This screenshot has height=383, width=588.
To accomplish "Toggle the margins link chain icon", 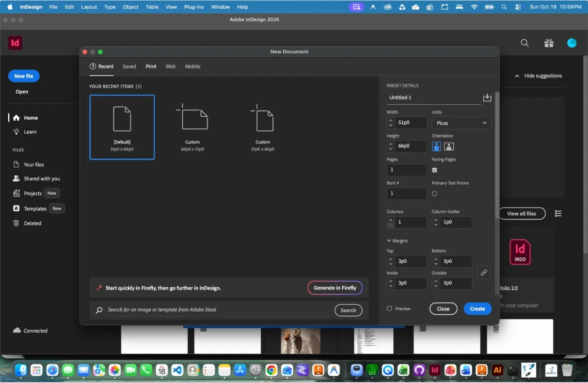I will (483, 272).
